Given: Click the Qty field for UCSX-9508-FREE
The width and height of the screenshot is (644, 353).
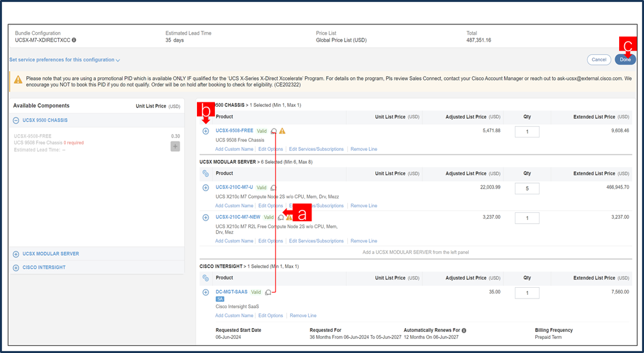Looking at the screenshot, I should pyautogui.click(x=527, y=132).
